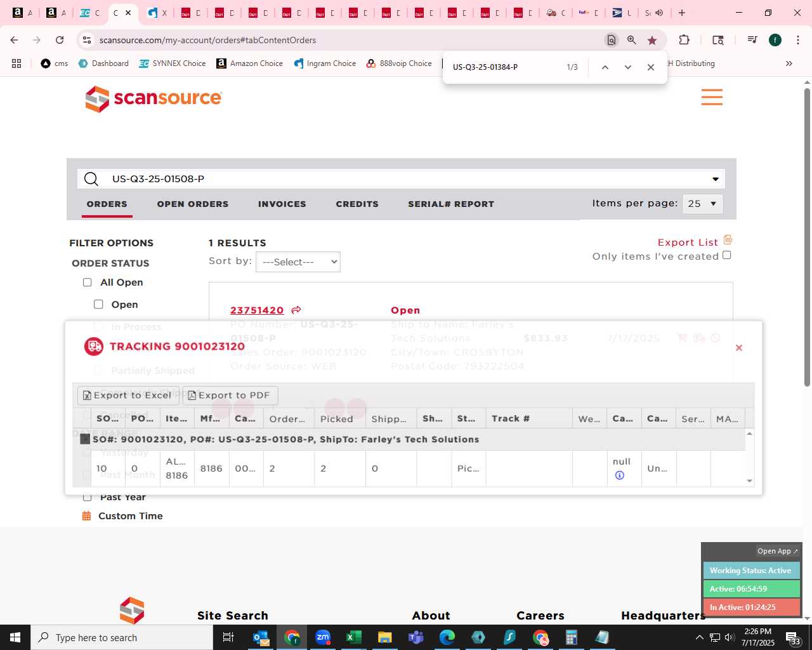Open the Sort by dropdown
Screen dimensions: 812x650
pyautogui.click(x=298, y=262)
